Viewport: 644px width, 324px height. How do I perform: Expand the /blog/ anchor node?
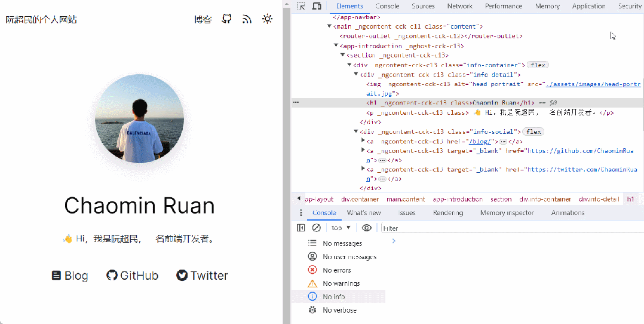pyautogui.click(x=363, y=141)
